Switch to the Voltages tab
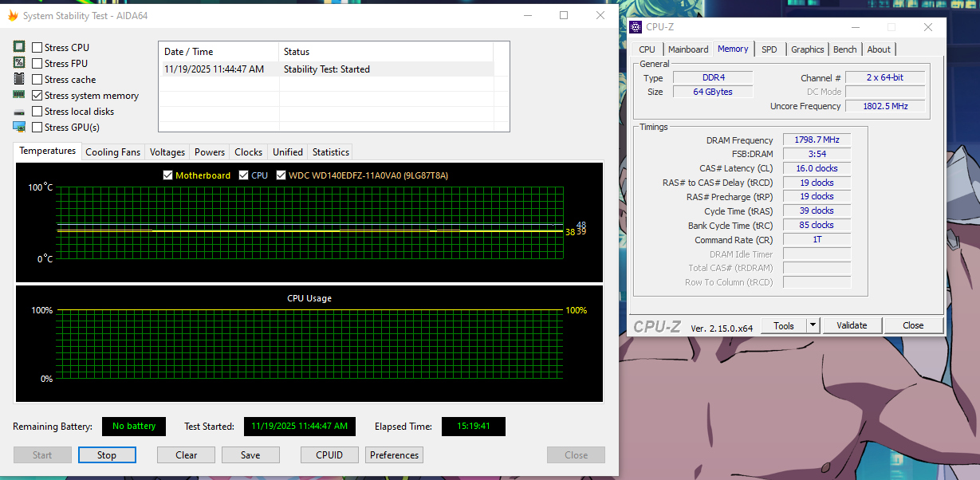Image resolution: width=980 pixels, height=480 pixels. pyautogui.click(x=167, y=152)
